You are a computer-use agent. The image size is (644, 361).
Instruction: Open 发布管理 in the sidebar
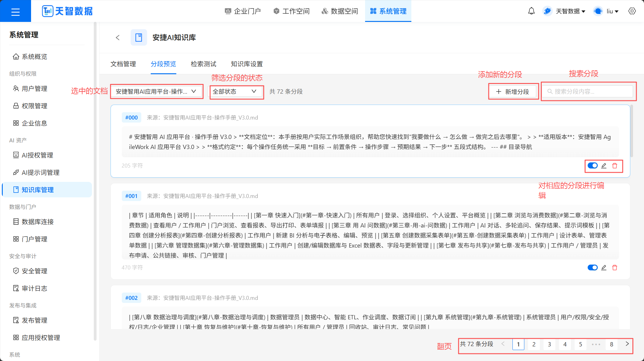tap(47, 321)
